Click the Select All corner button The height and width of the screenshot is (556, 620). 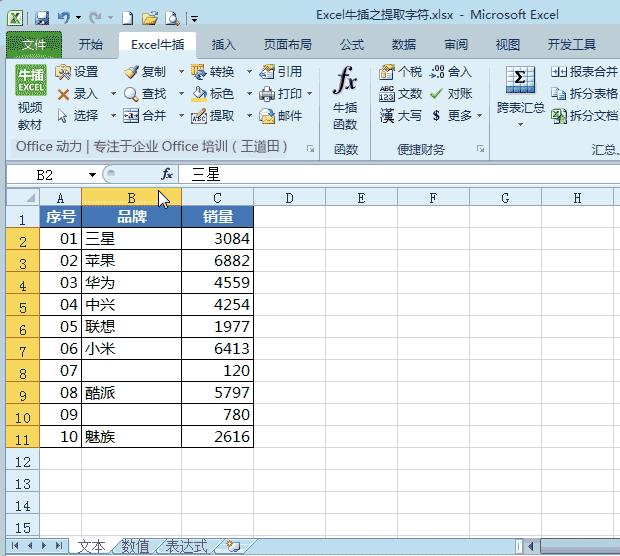coord(23,197)
